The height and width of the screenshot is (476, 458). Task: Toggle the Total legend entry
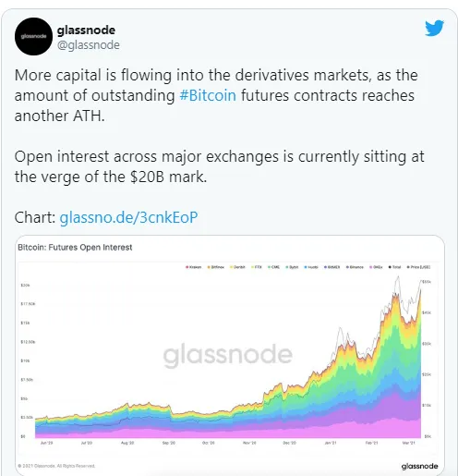point(395,267)
